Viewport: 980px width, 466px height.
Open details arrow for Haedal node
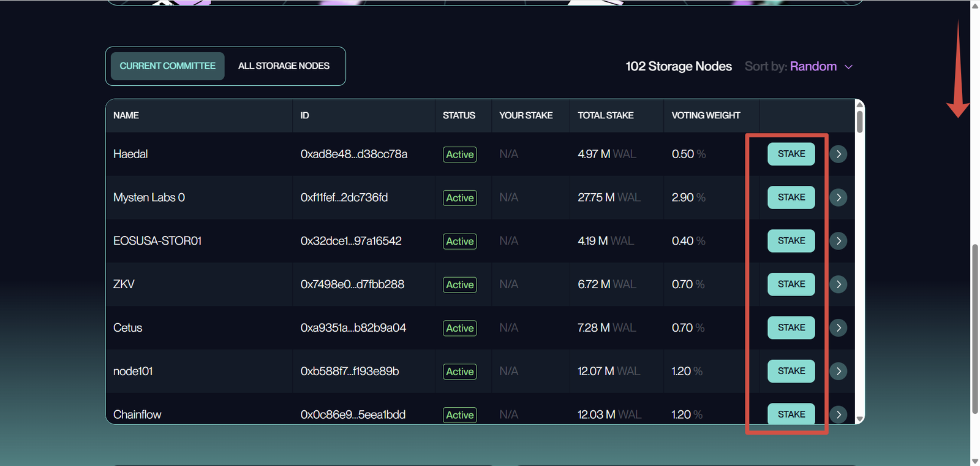[x=838, y=154]
